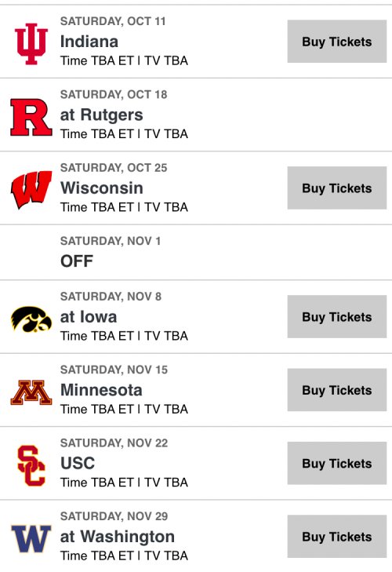Open the 'at Washington' game title
This screenshot has height=572, width=392.
117,537
